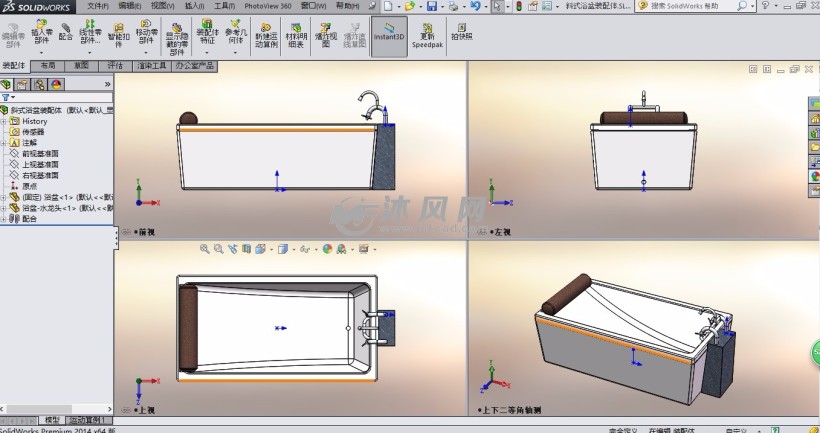Click the 编辑零部件 (Edit Component) tool

pyautogui.click(x=13, y=36)
